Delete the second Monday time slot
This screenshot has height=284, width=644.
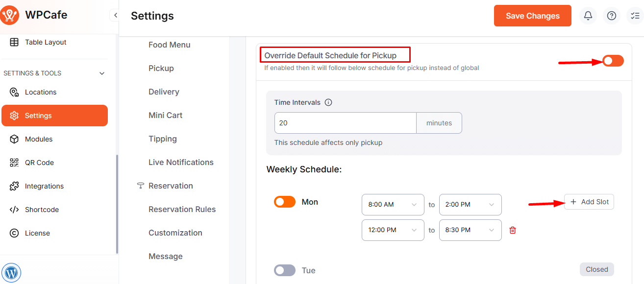[x=513, y=230]
